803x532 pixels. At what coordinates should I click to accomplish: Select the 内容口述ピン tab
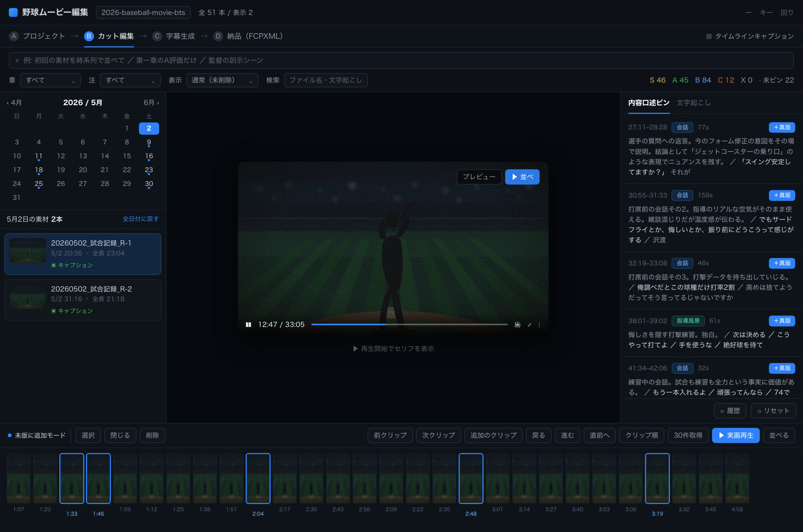pyautogui.click(x=649, y=103)
